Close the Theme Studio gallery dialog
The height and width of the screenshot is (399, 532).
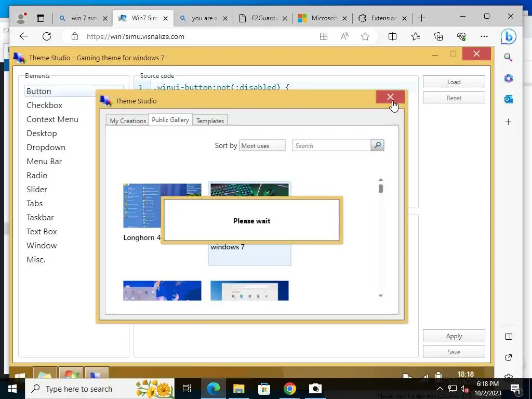(390, 97)
